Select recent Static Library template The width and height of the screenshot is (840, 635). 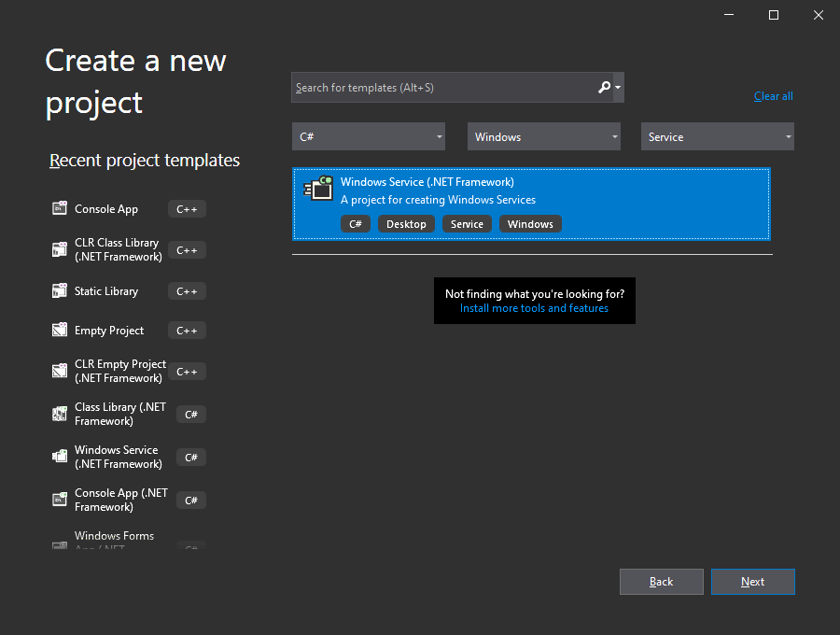(x=129, y=291)
